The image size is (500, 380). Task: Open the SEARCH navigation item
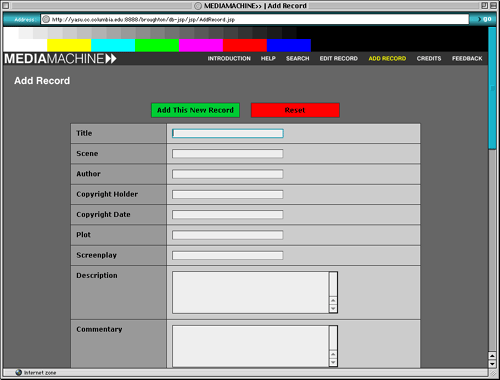[298, 59]
